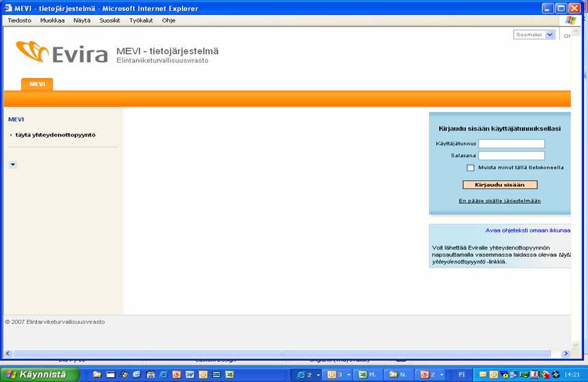Click the vertical scrollbar down arrow
Screen dimensions: 588x382
(576, 345)
